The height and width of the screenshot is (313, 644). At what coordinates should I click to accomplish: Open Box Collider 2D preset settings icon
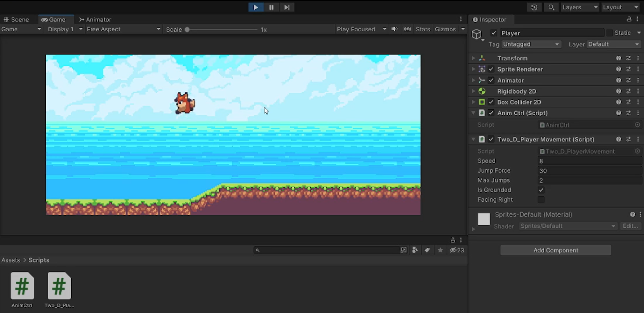(628, 102)
